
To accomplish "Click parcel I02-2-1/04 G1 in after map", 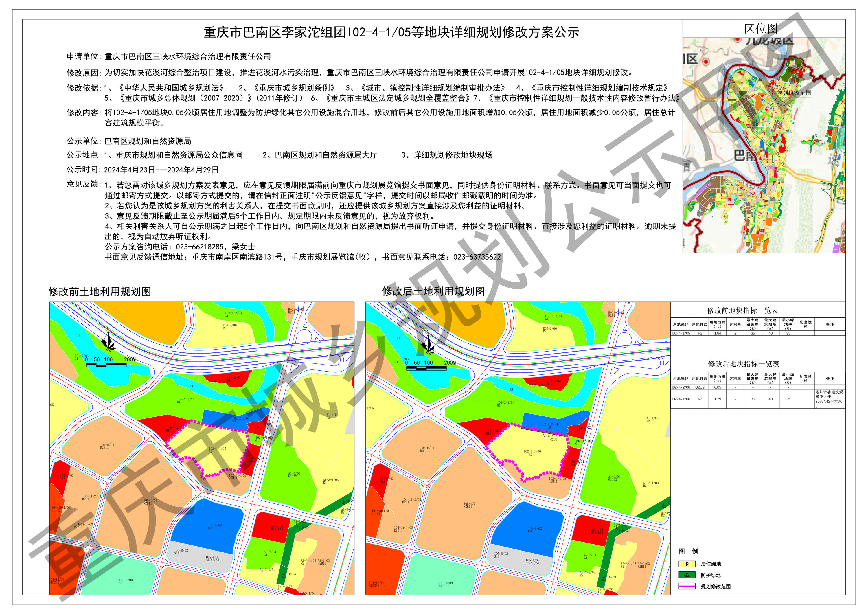I will [505, 404].
